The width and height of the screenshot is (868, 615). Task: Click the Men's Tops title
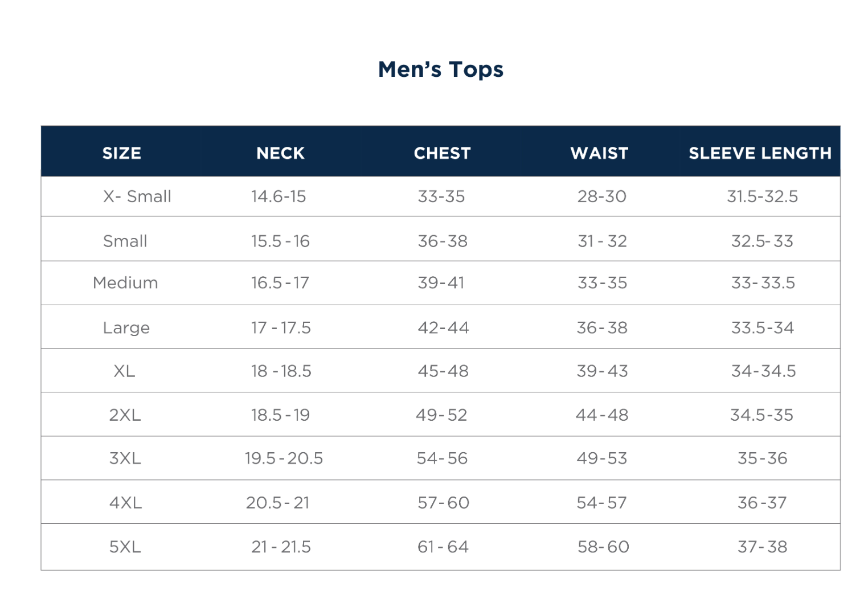point(441,69)
